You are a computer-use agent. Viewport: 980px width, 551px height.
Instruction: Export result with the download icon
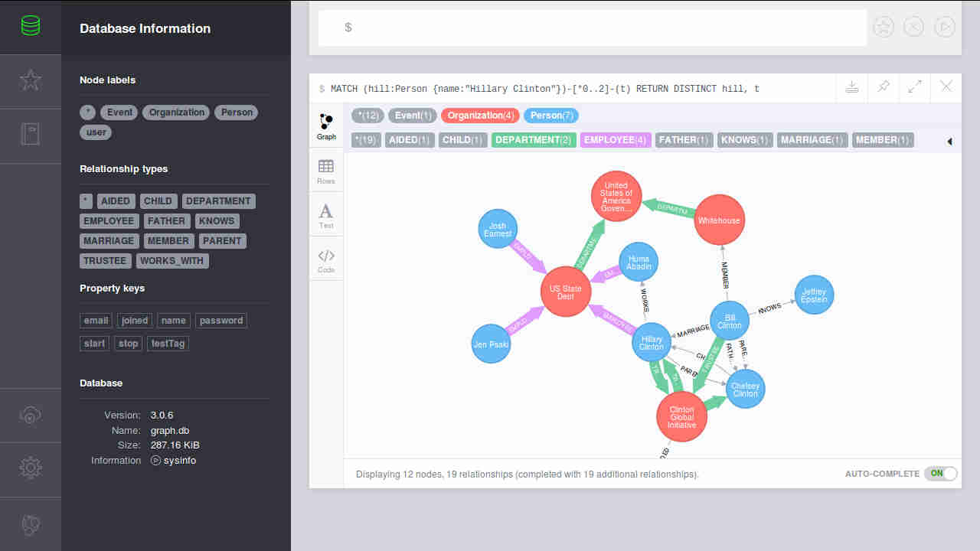[851, 87]
